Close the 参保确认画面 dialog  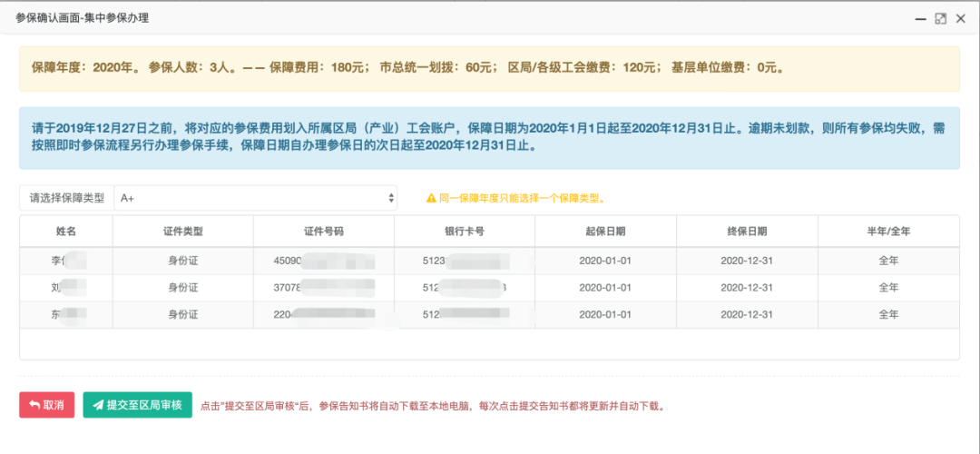coord(961,19)
